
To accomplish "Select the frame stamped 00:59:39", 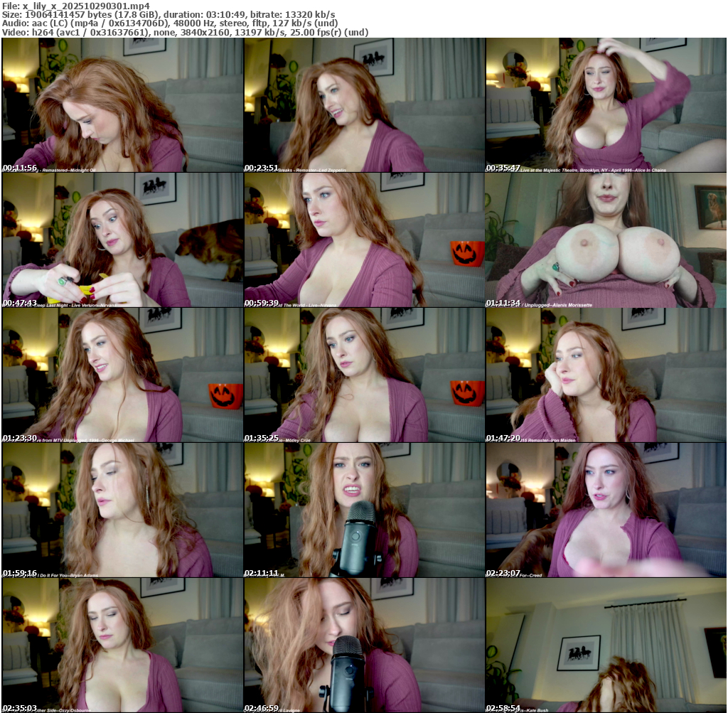I will [364, 240].
